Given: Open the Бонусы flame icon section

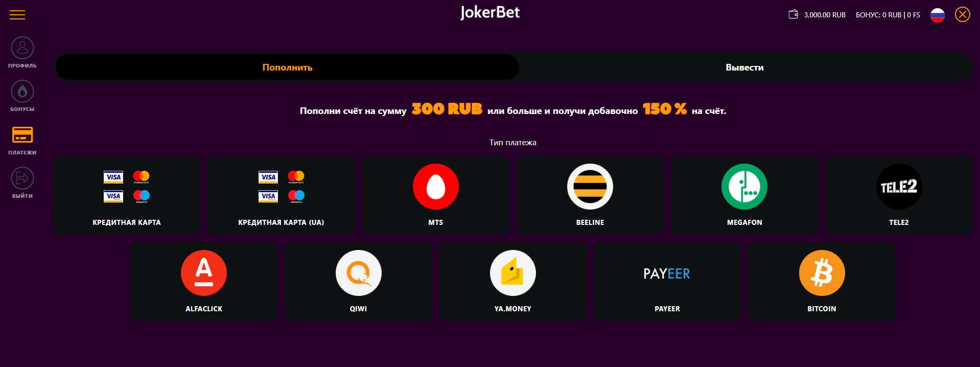Looking at the screenshot, I should point(22,92).
